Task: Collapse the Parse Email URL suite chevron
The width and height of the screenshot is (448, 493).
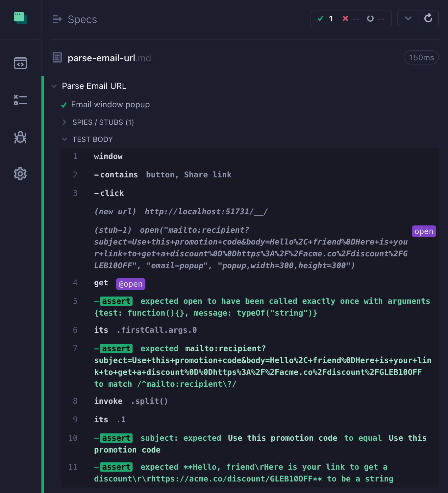Action: [x=54, y=86]
